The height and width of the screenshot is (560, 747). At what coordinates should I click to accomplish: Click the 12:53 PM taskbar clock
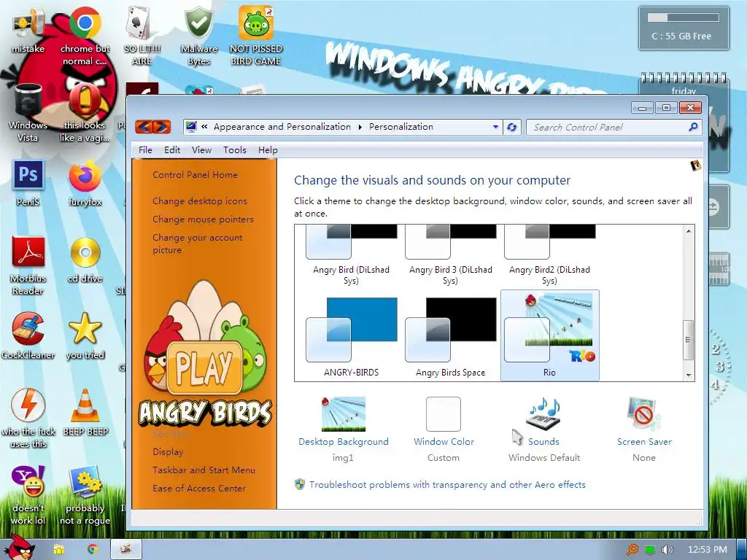pos(707,550)
